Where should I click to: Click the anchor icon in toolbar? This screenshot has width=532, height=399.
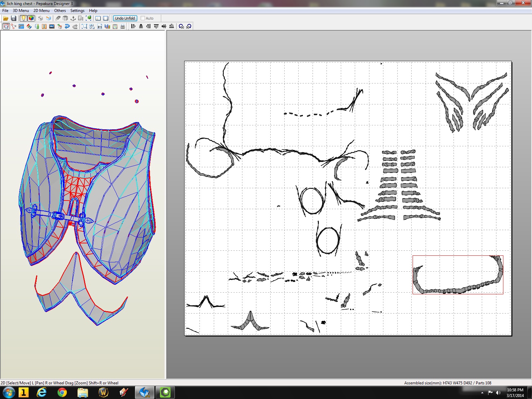pyautogui.click(x=73, y=18)
